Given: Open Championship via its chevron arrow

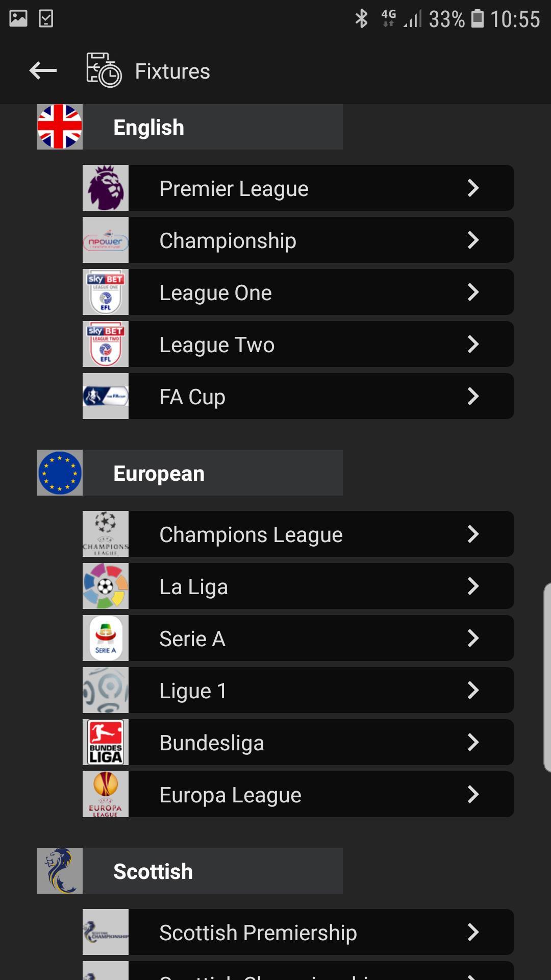Looking at the screenshot, I should pyautogui.click(x=473, y=240).
